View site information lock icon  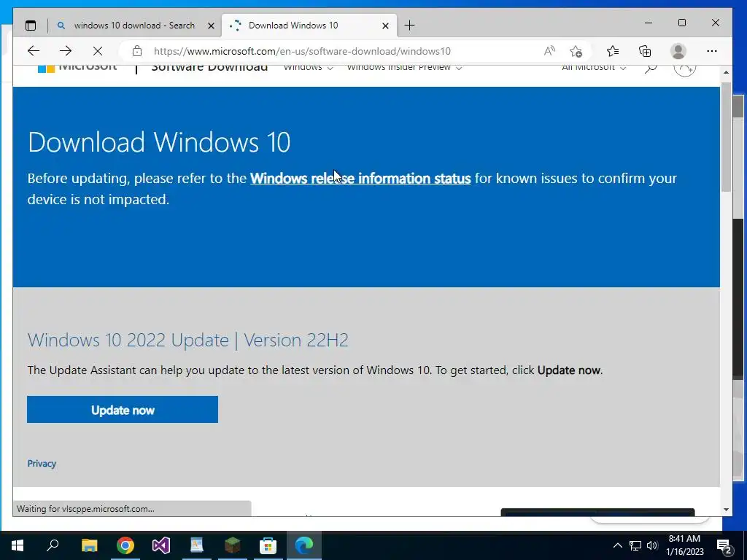click(x=137, y=51)
